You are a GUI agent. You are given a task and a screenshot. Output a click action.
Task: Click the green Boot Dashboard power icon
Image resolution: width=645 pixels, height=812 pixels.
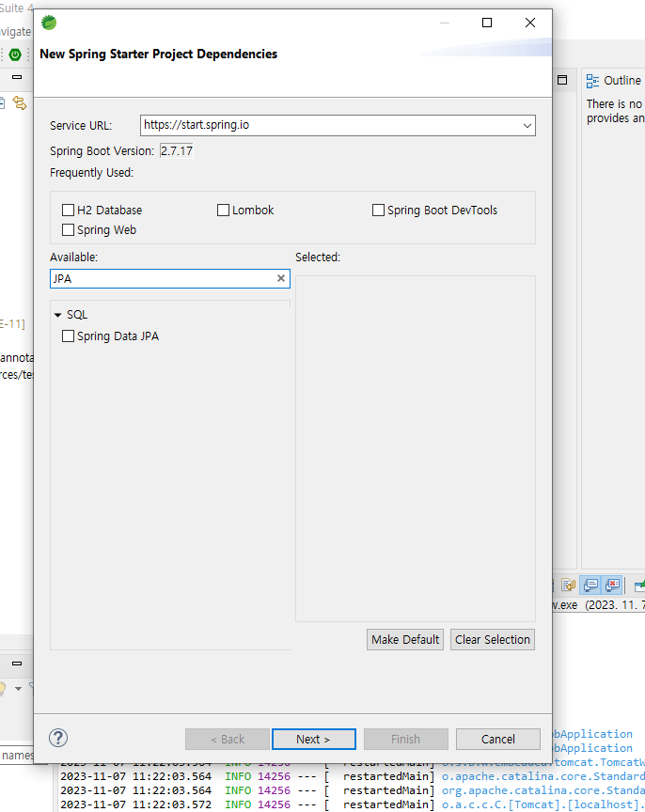[x=15, y=55]
